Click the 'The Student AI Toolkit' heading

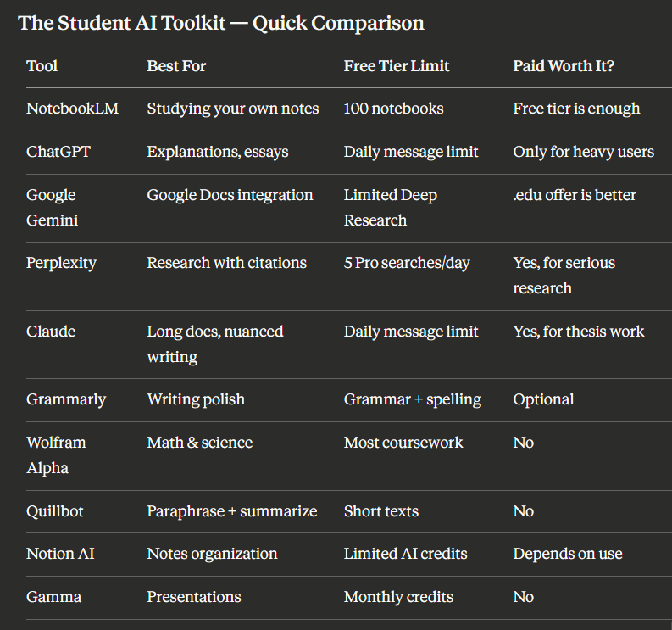pos(221,23)
